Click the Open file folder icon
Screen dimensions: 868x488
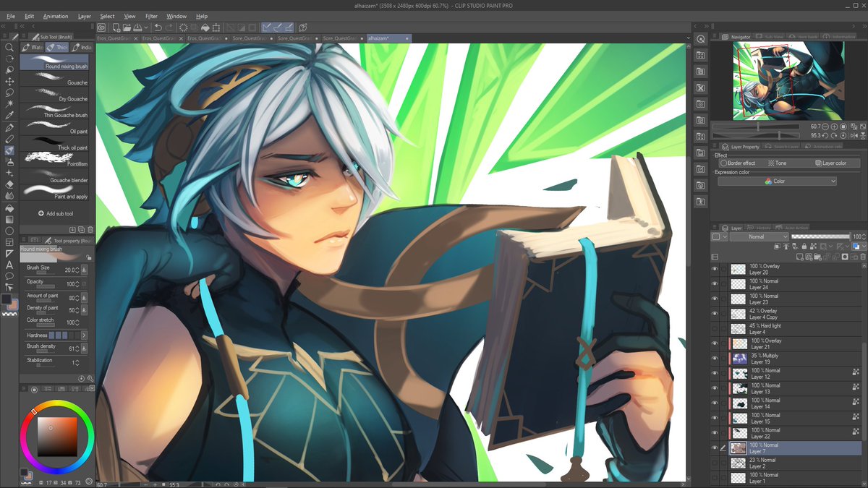[x=126, y=27]
